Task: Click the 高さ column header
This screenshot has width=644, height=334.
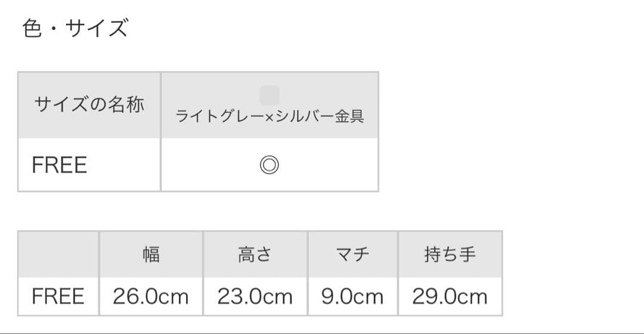Action: pos(255,255)
